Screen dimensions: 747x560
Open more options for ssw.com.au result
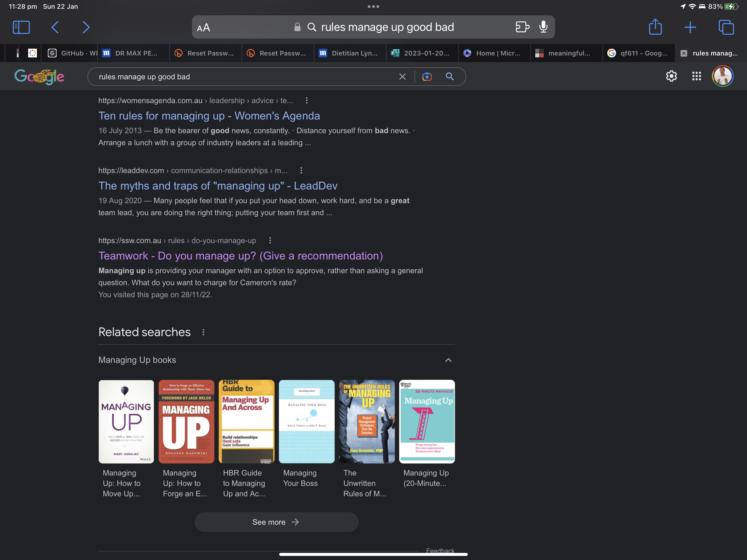[x=270, y=240]
